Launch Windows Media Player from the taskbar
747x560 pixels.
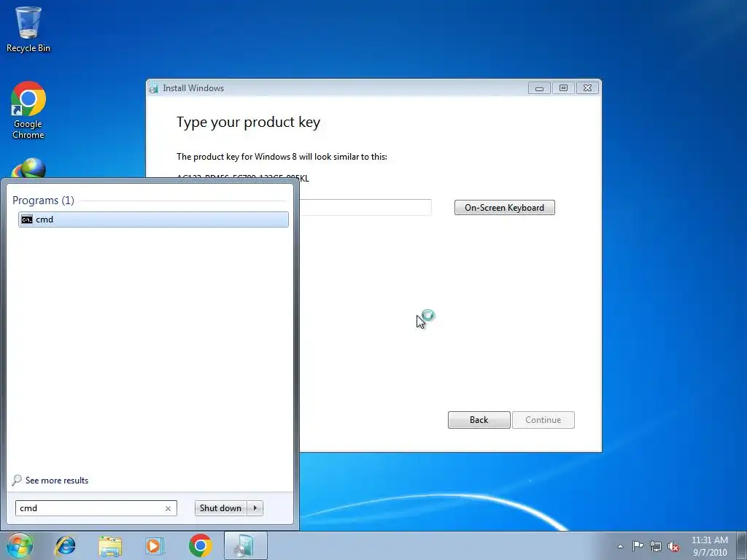coord(155,545)
